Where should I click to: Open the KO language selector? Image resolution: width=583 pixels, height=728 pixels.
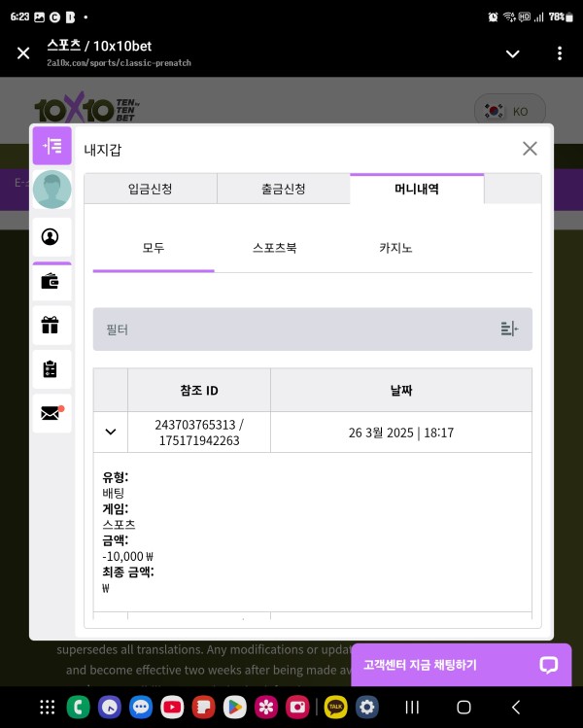[509, 112]
